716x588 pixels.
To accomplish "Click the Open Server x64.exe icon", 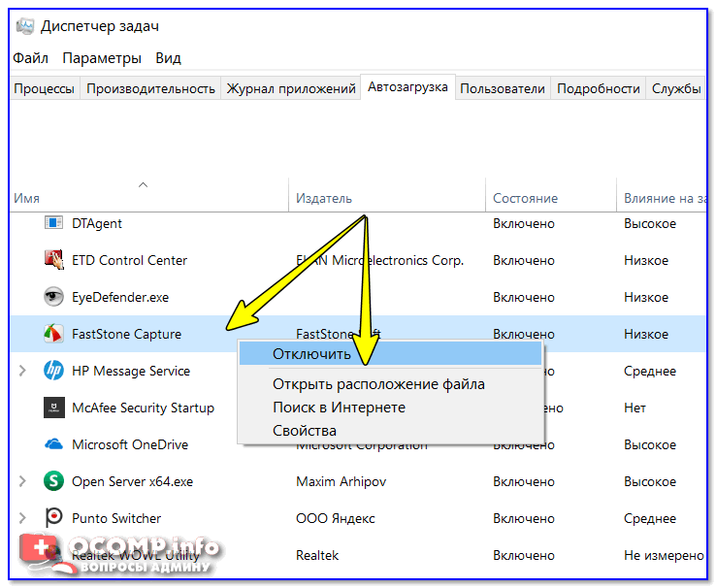I will coord(53,481).
